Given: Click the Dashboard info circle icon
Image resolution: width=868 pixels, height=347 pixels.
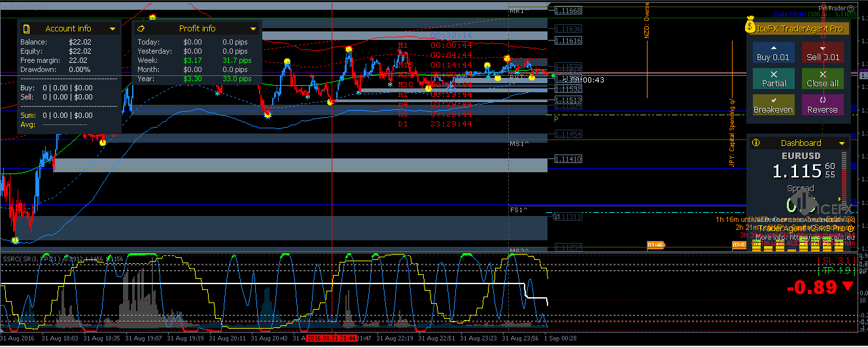Looking at the screenshot, I should click(755, 143).
